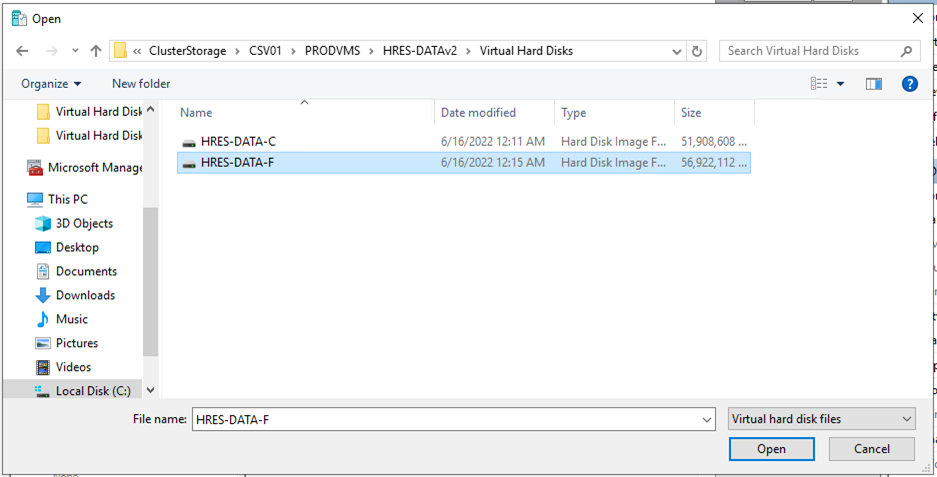Select the Music folder in sidebar
The height and width of the screenshot is (477, 937).
(x=71, y=319)
